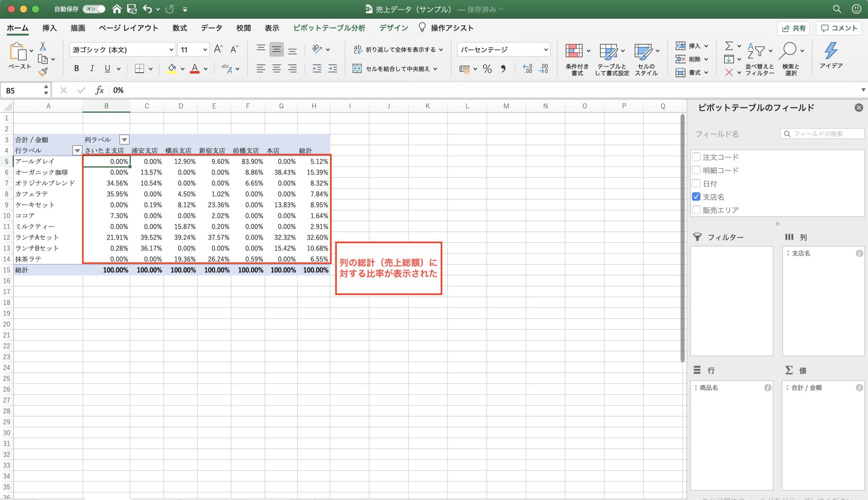Decrease decimal places

click(544, 69)
